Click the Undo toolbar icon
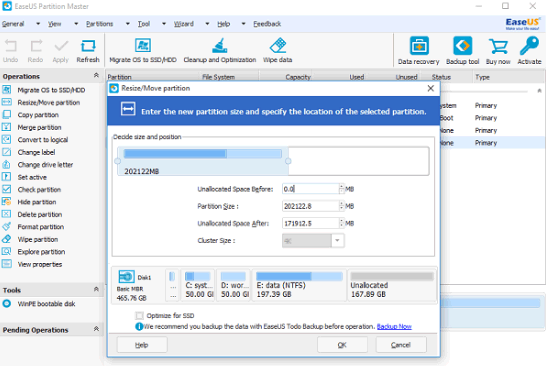The height and width of the screenshot is (366, 546). click(x=10, y=51)
